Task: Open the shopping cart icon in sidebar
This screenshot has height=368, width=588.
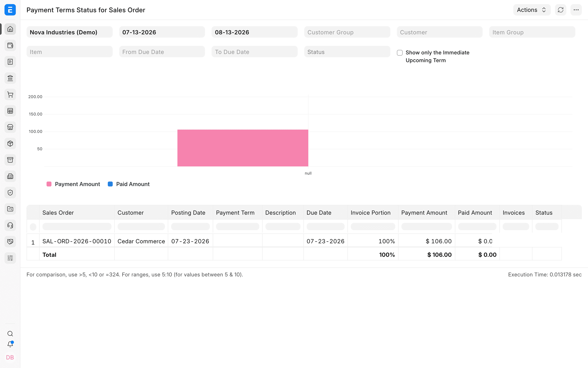Action: coord(10,95)
